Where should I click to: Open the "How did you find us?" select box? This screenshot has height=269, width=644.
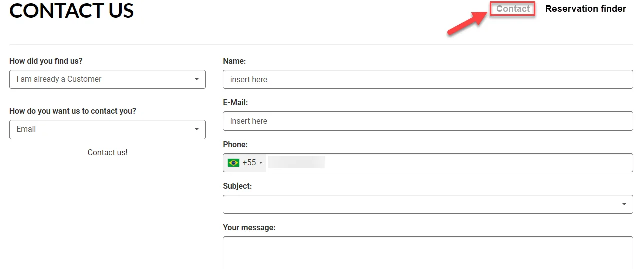pos(107,79)
